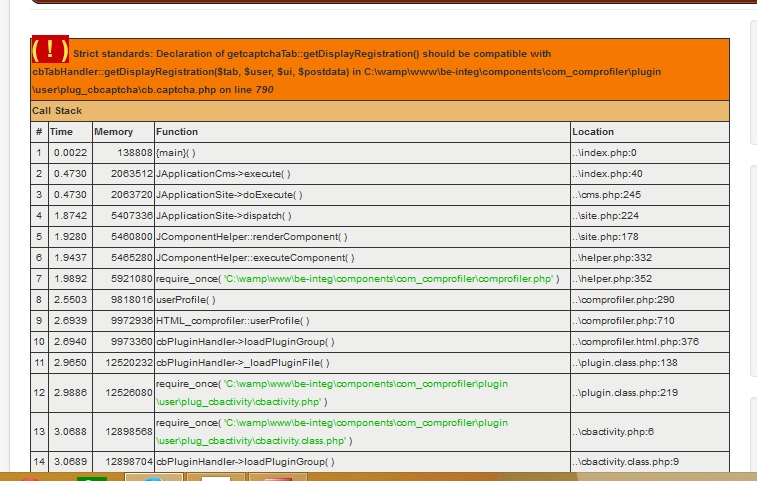757x481 pixels.
Task: Click time value 1.8742
Action: click(70, 216)
